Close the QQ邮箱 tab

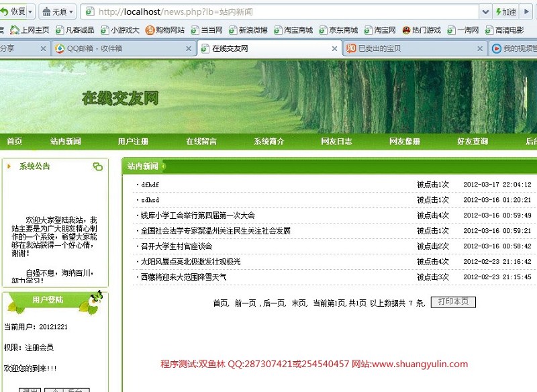189,48
